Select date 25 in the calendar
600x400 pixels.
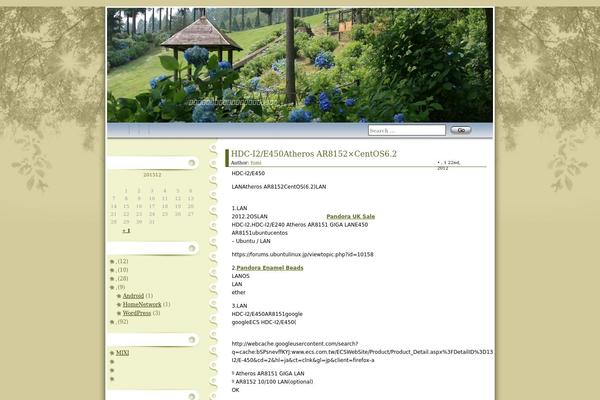click(165, 214)
